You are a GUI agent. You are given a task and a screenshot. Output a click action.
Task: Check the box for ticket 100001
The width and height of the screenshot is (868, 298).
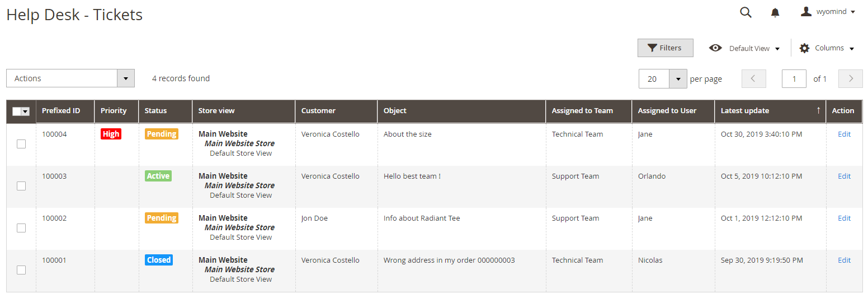(21, 270)
